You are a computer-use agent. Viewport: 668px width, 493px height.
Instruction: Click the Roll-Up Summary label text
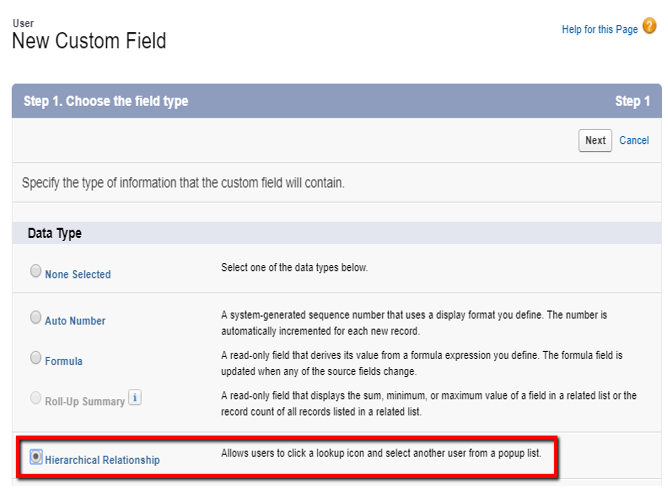[x=85, y=401]
